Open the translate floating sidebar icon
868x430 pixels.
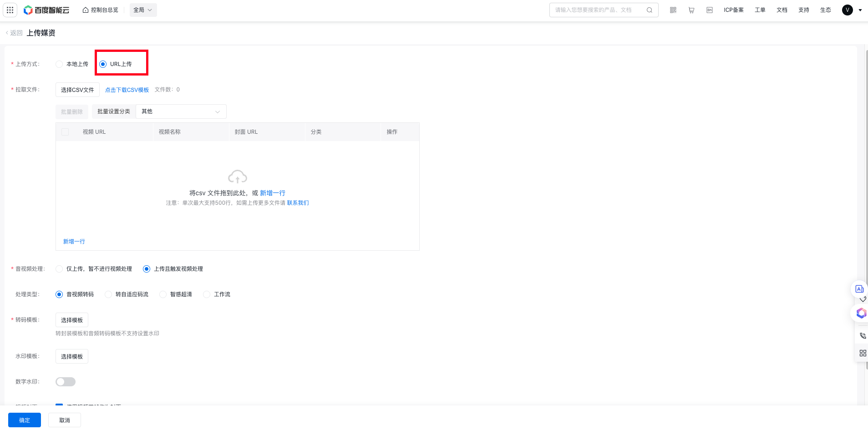point(859,289)
